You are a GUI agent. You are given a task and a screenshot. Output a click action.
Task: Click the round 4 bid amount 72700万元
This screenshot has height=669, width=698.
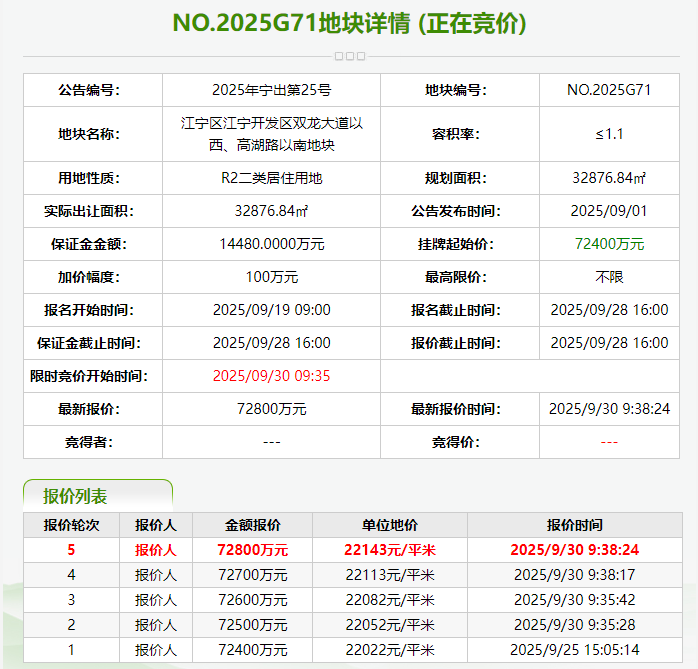click(252, 574)
